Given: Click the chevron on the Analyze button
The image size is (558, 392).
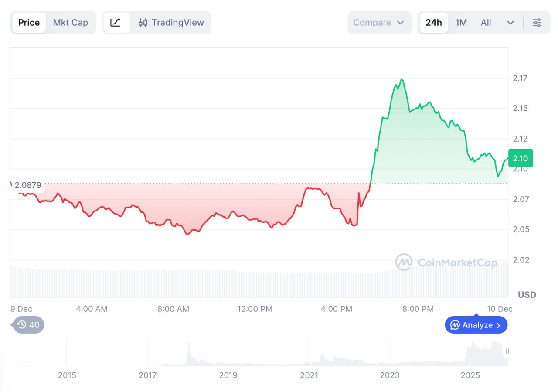Looking at the screenshot, I should (498, 325).
